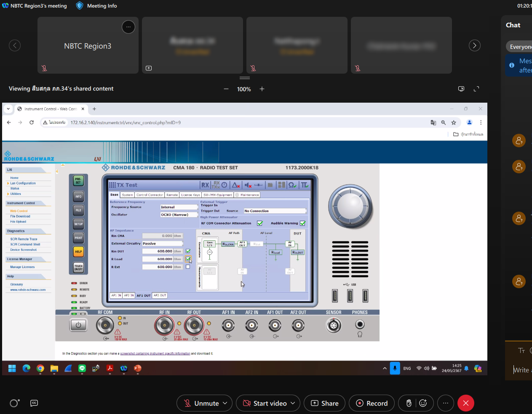Switch to the System tab
The height and width of the screenshot is (414, 532).
[127, 195]
